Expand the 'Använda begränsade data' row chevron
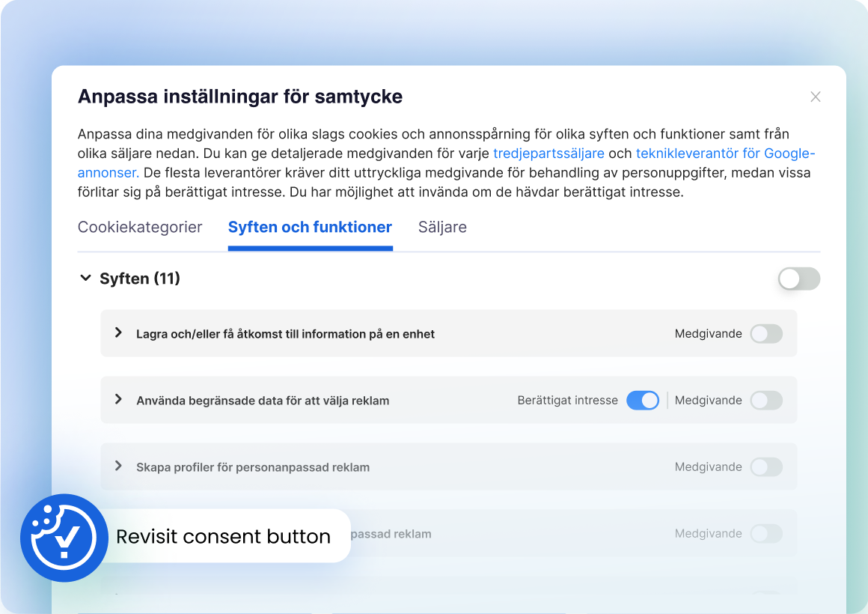 coord(118,400)
